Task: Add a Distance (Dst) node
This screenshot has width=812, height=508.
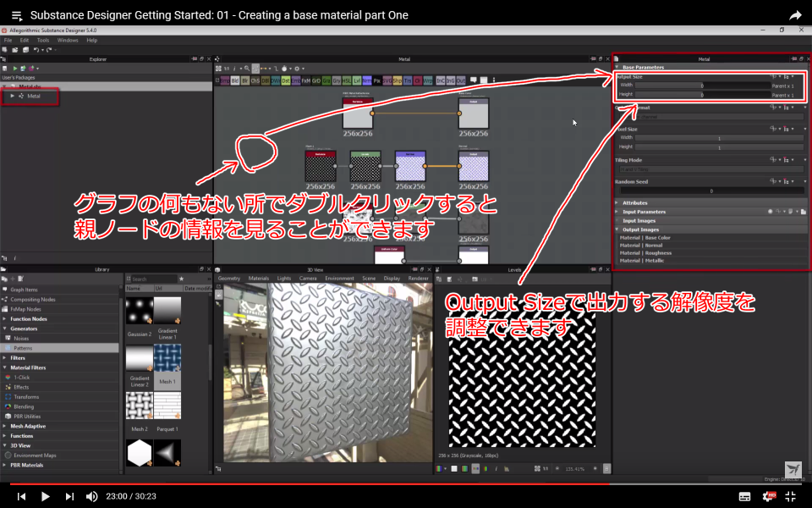Action: point(286,80)
